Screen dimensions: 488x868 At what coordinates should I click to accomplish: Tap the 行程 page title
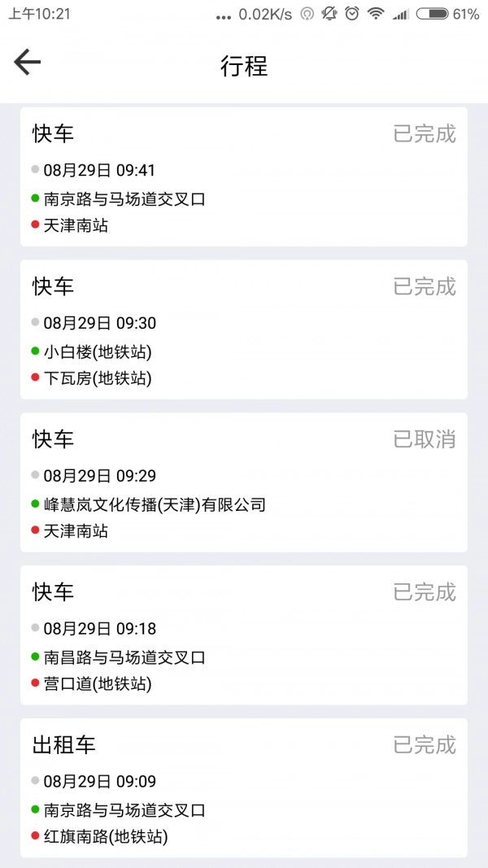coord(244,67)
